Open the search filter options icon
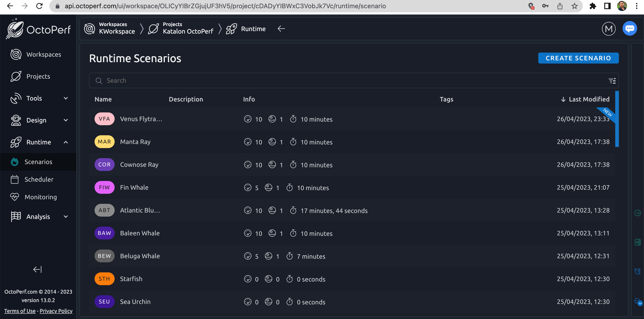The height and width of the screenshot is (319, 644). [612, 81]
